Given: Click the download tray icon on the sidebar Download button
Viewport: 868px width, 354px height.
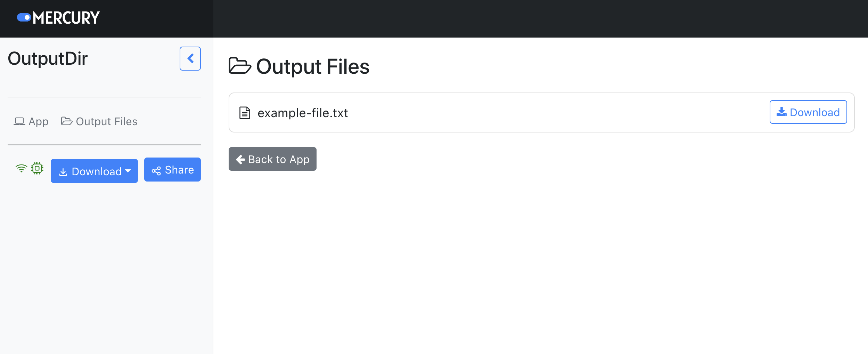Looking at the screenshot, I should 64,171.
